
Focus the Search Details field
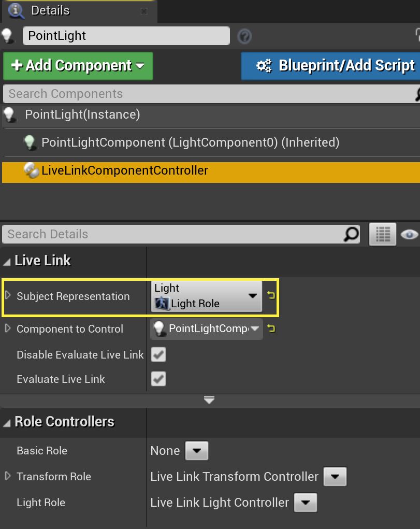pyautogui.click(x=181, y=234)
